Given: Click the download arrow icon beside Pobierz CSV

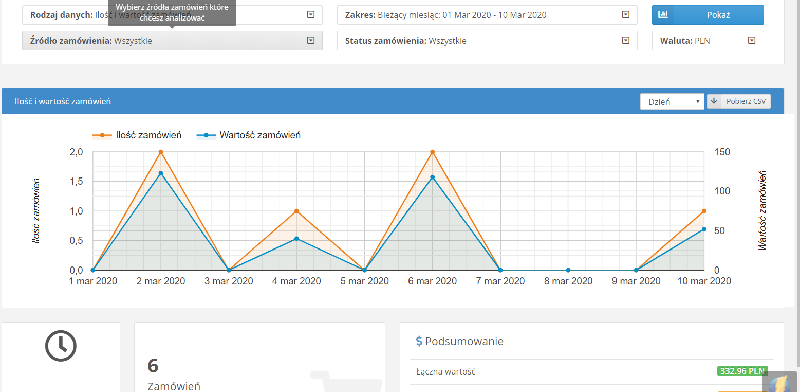Looking at the screenshot, I should point(713,102).
